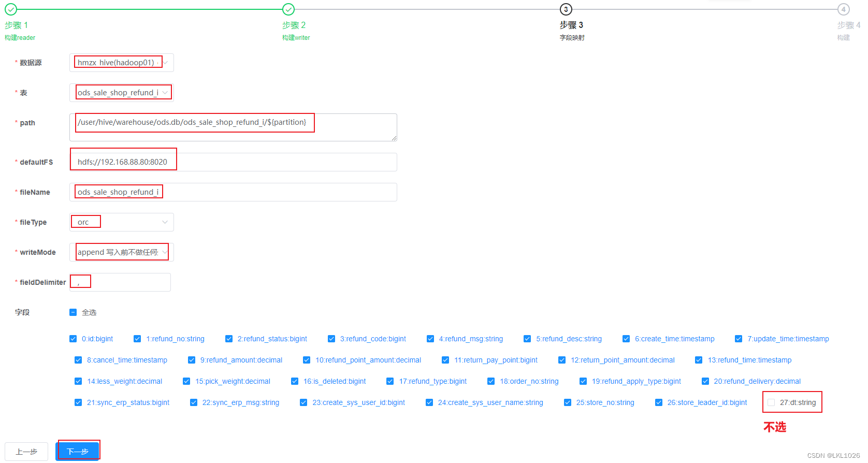The width and height of the screenshot is (868, 463).
Task: Click step 4 number circle icon
Action: [844, 9]
